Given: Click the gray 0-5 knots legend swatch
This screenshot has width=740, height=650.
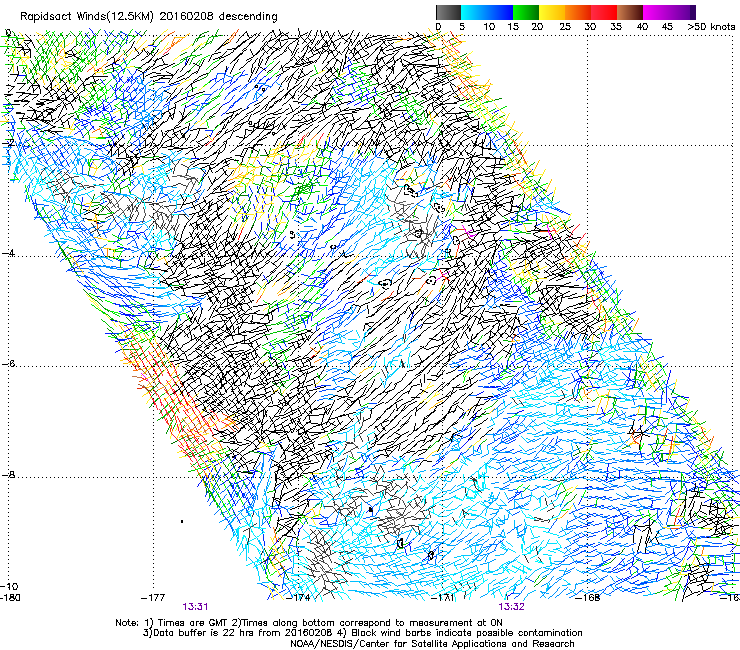Looking at the screenshot, I should pos(448,12).
